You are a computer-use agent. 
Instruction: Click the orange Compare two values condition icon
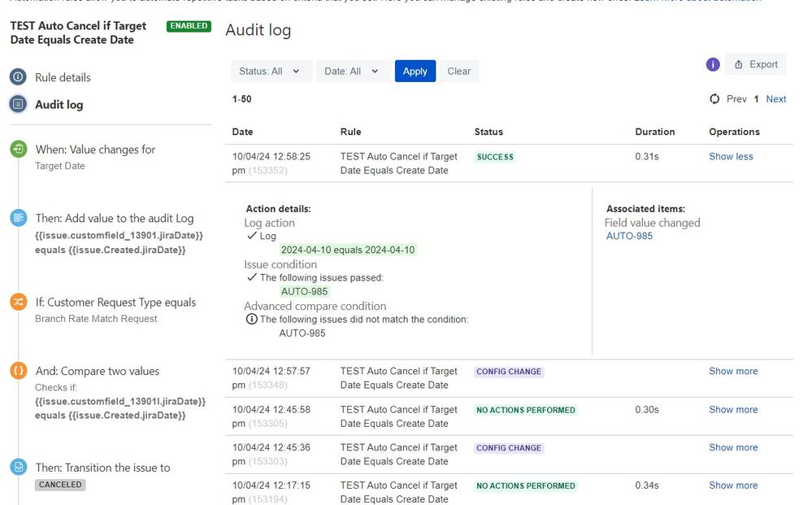17,370
